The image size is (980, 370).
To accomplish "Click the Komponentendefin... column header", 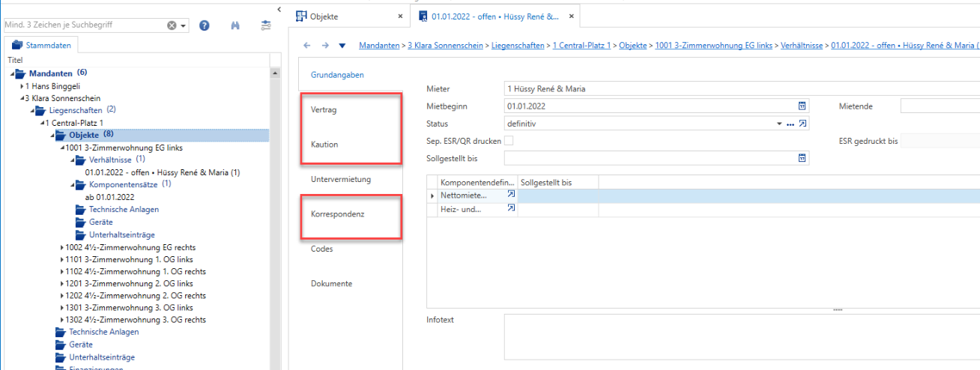I will [477, 182].
